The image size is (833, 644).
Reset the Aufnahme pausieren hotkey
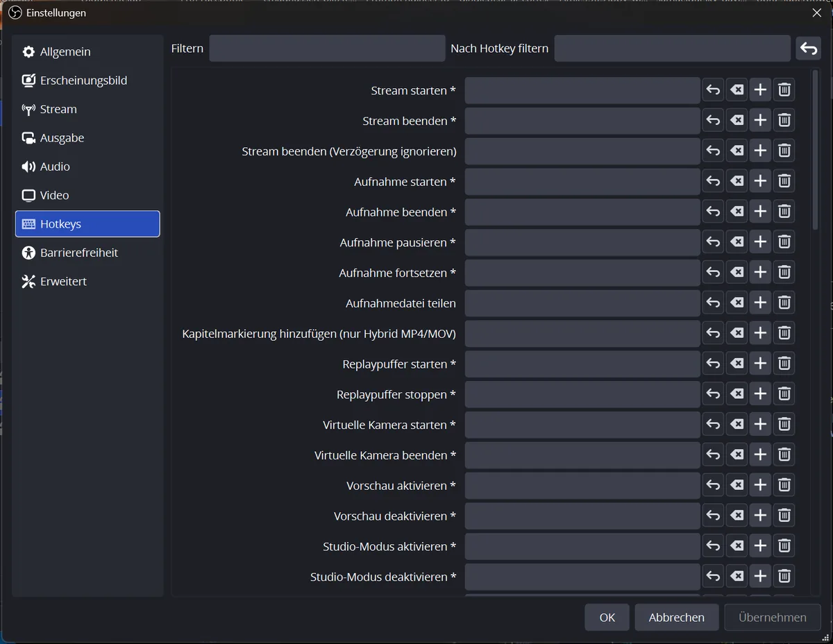pos(713,242)
